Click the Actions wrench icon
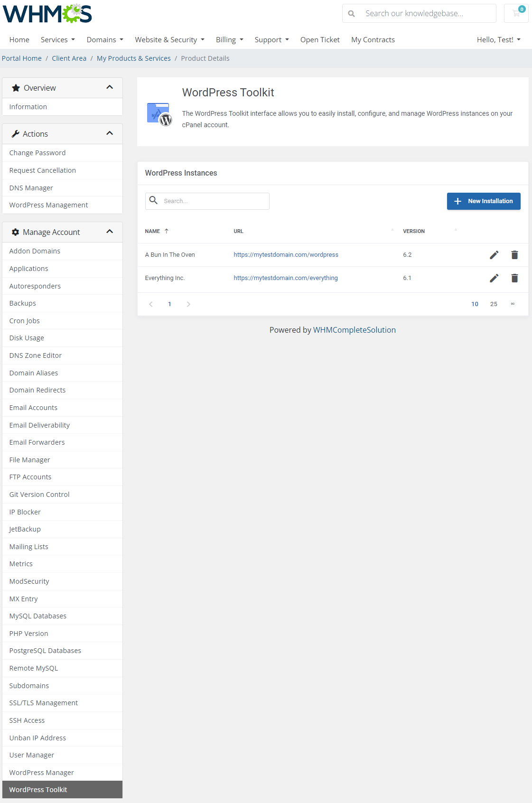 tap(16, 134)
